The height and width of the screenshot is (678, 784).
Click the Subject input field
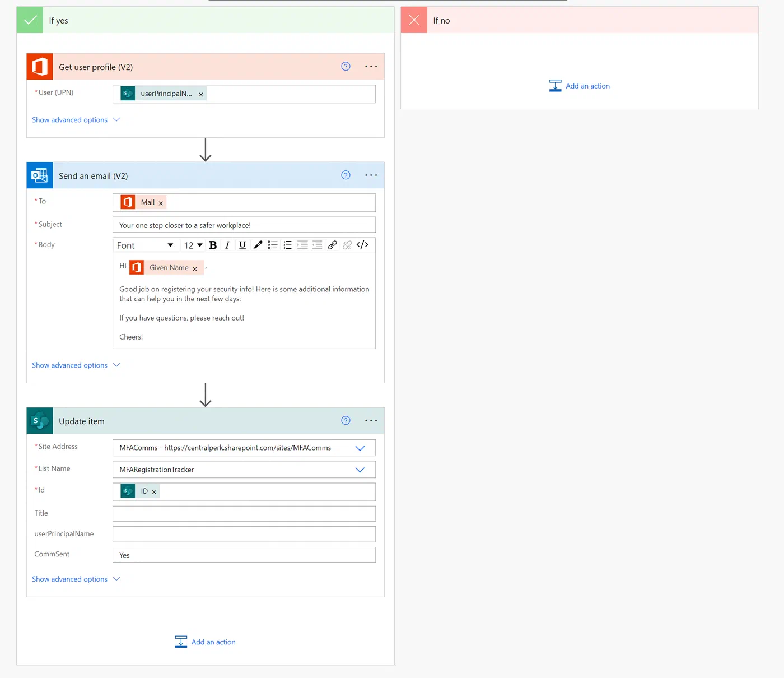pos(244,225)
